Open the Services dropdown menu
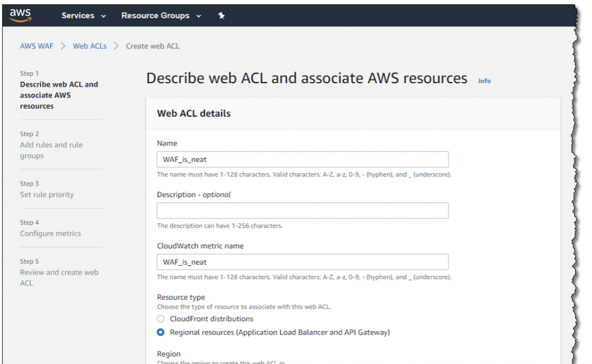The height and width of the screenshot is (364, 592). coord(83,16)
